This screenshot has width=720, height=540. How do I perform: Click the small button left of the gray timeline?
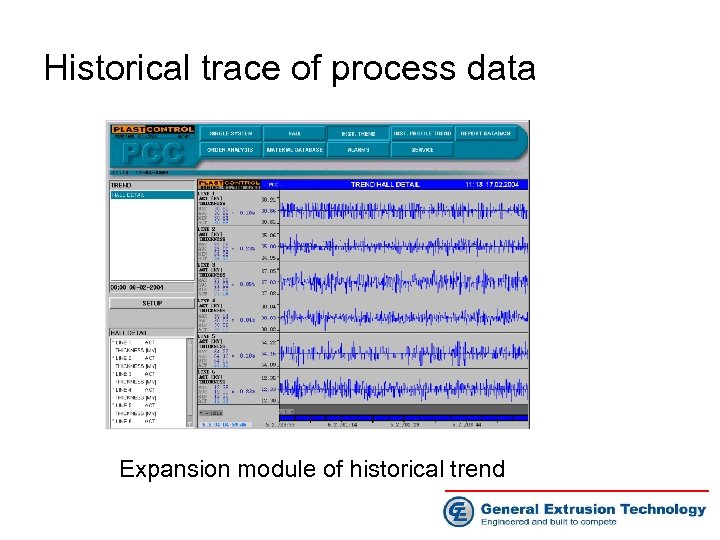click(x=211, y=413)
